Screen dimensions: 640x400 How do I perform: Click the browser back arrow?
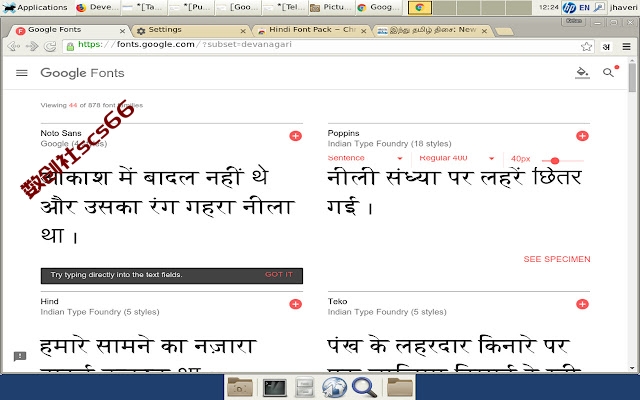point(13,46)
